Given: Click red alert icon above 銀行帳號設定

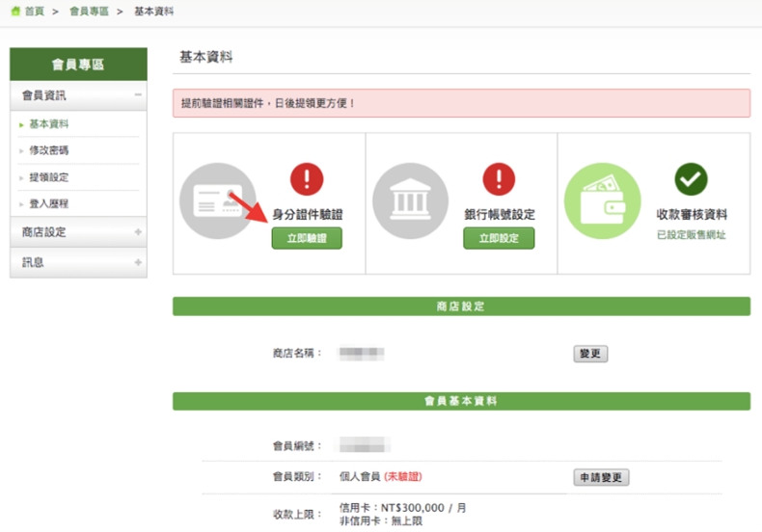Looking at the screenshot, I should point(499,178).
